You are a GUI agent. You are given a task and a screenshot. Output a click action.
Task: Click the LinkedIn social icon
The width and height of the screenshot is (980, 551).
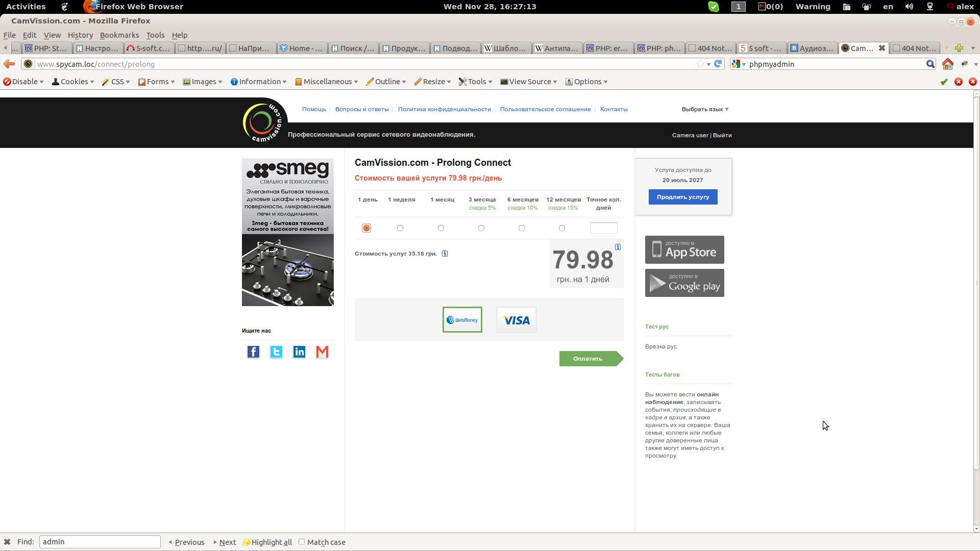coord(299,352)
